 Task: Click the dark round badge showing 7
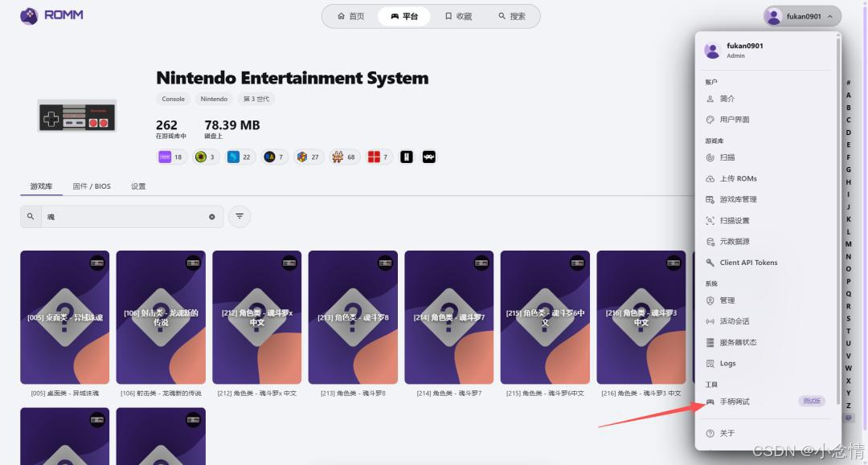(275, 157)
